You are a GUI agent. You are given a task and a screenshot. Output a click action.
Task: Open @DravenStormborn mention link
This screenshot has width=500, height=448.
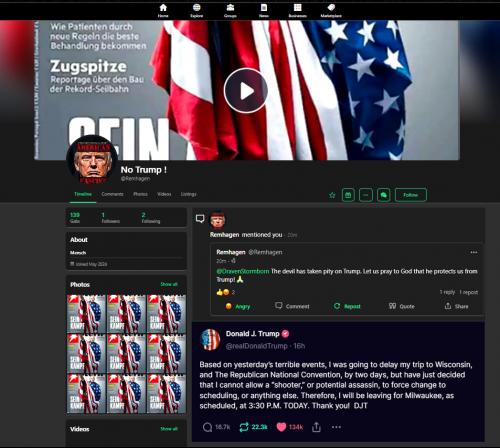click(243, 271)
